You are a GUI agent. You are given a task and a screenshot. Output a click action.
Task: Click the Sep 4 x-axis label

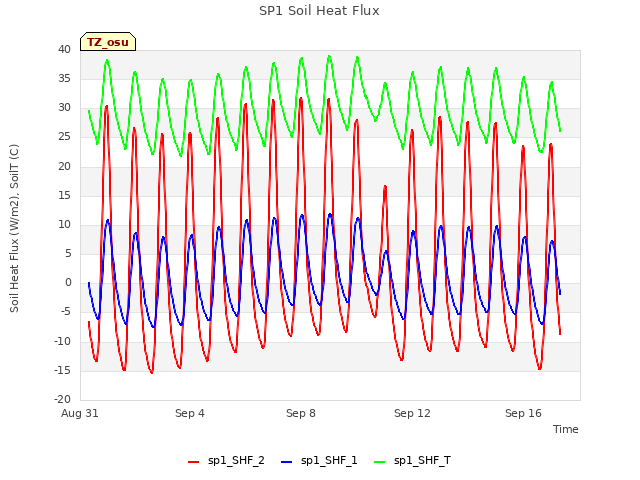click(190, 413)
